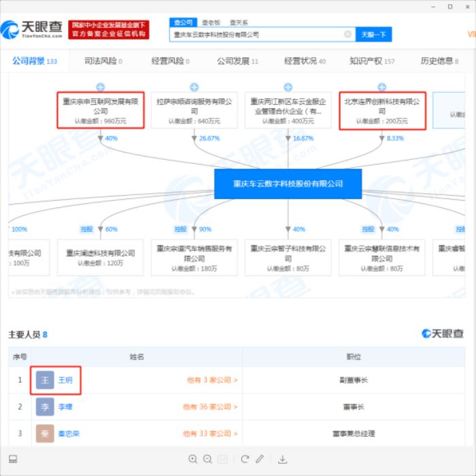Click the name link 李耀
Screen dimensions: 476x476
coord(65,407)
